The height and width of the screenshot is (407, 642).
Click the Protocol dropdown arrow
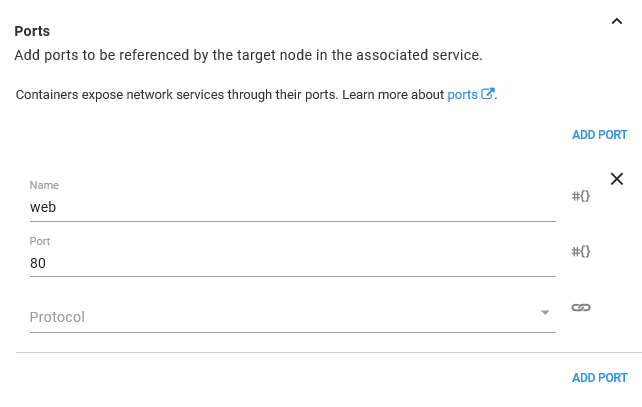[x=545, y=313]
